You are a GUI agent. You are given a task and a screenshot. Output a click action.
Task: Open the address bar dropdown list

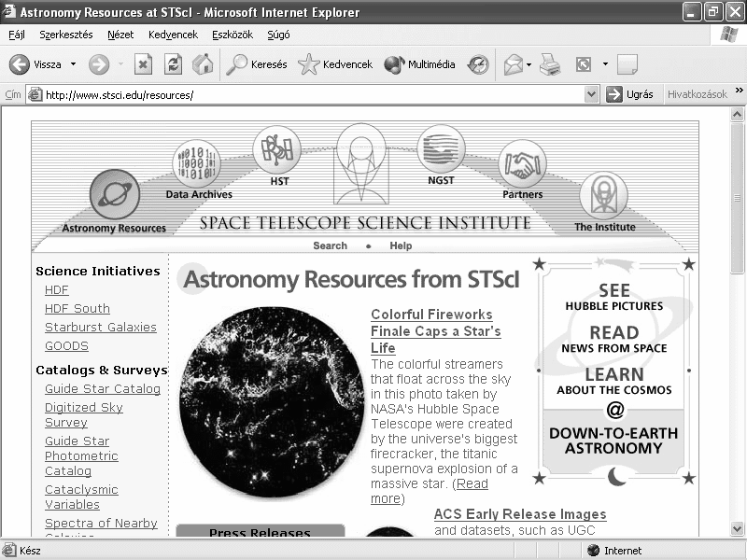point(591,94)
